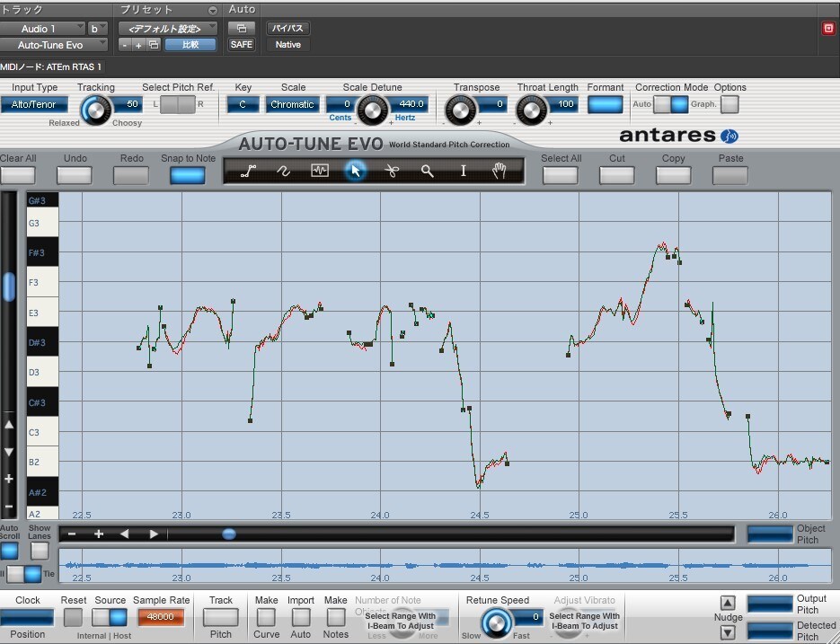Click the Clear All button
This screenshot has width=840, height=644.
pos(18,175)
